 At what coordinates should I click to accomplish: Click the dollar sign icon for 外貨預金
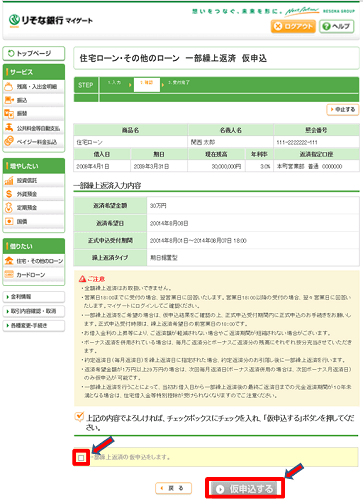9,194
